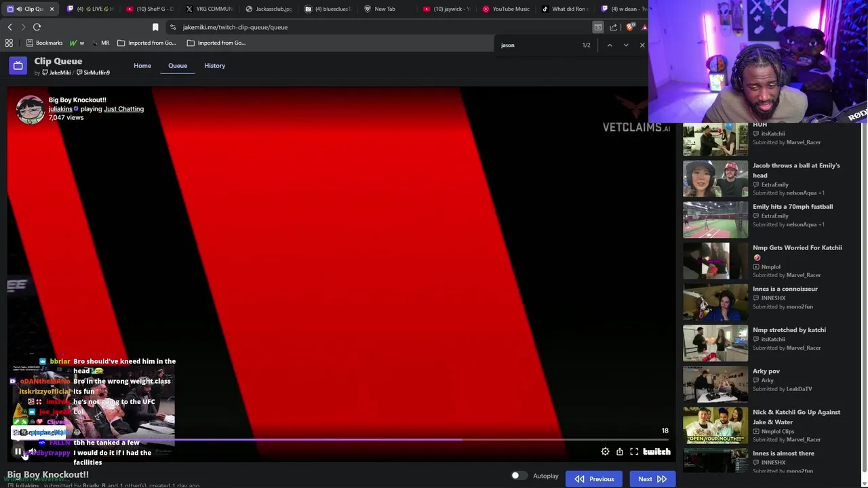Screen dimensions: 868x488
Task: Pause the clip playback
Action: pyautogui.click(x=18, y=452)
